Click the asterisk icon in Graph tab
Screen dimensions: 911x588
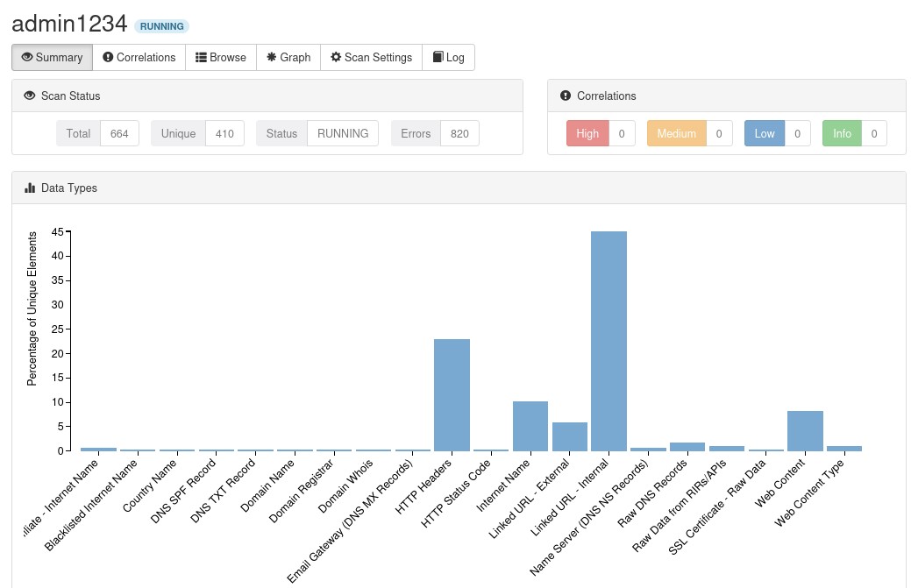tap(271, 57)
